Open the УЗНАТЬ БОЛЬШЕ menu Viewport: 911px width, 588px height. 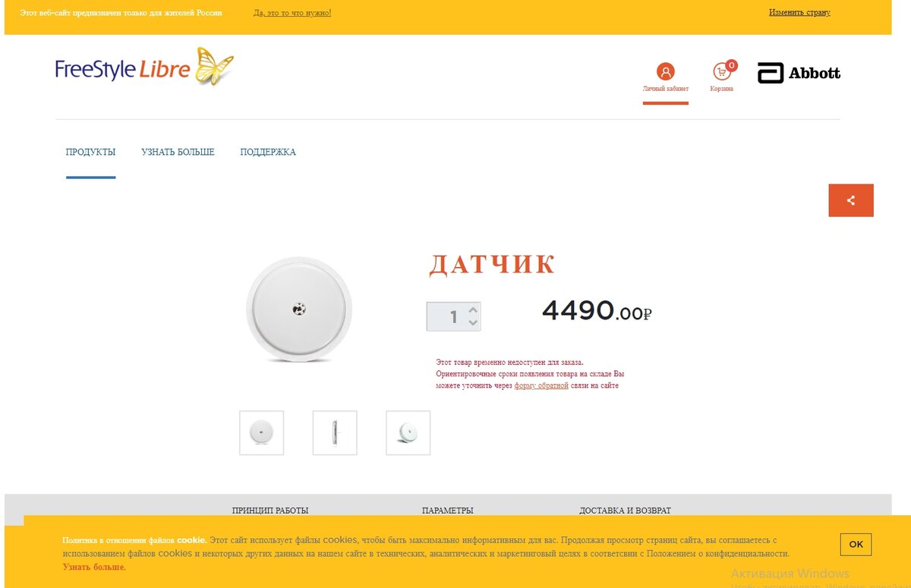[178, 152]
